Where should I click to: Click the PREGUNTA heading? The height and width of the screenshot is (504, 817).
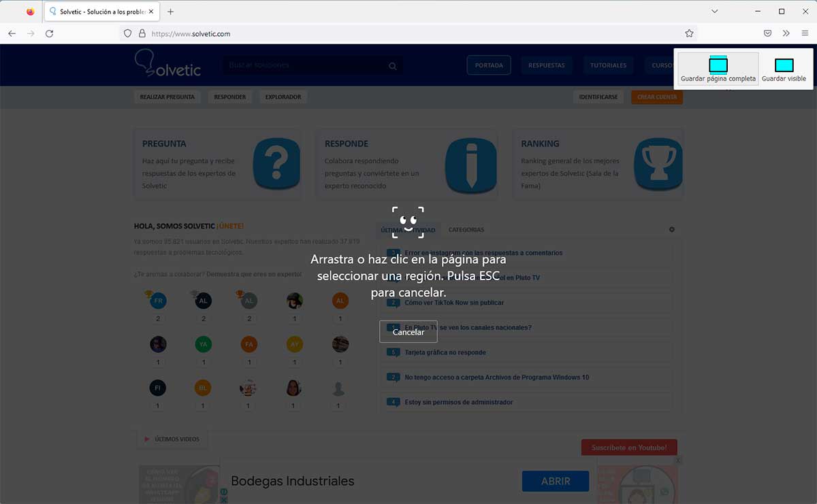click(164, 144)
